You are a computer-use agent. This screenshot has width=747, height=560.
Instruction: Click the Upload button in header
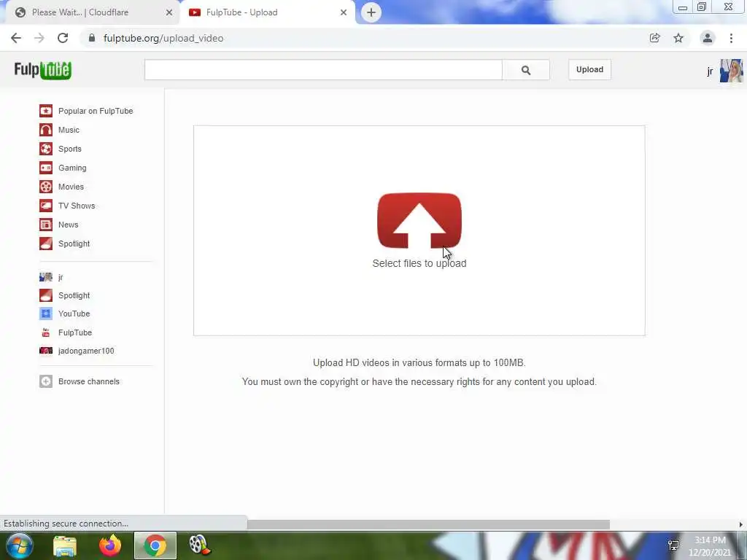(x=589, y=69)
